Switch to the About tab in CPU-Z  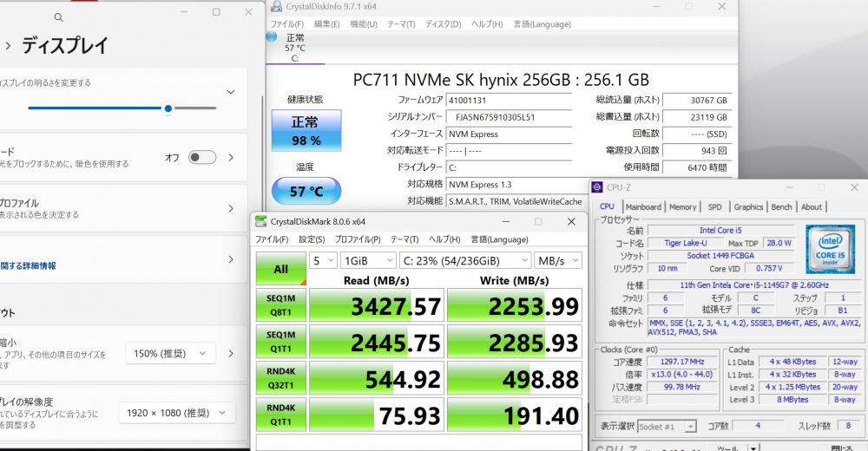coord(812,207)
